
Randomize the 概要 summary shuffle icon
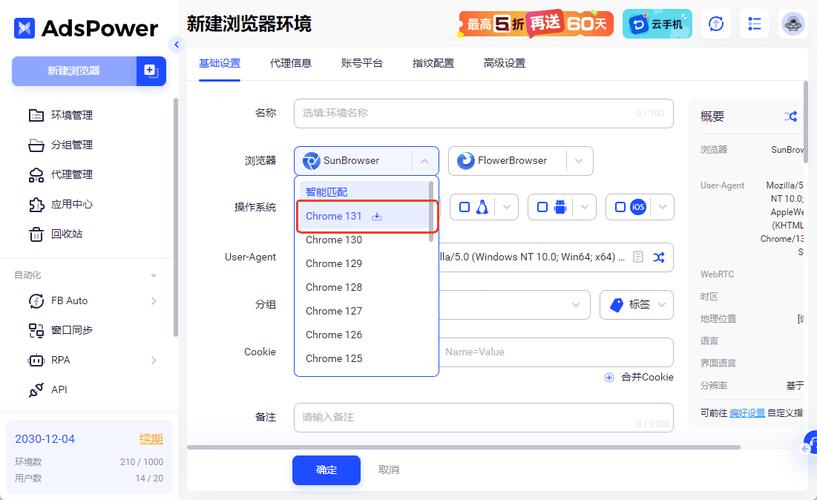click(x=790, y=116)
